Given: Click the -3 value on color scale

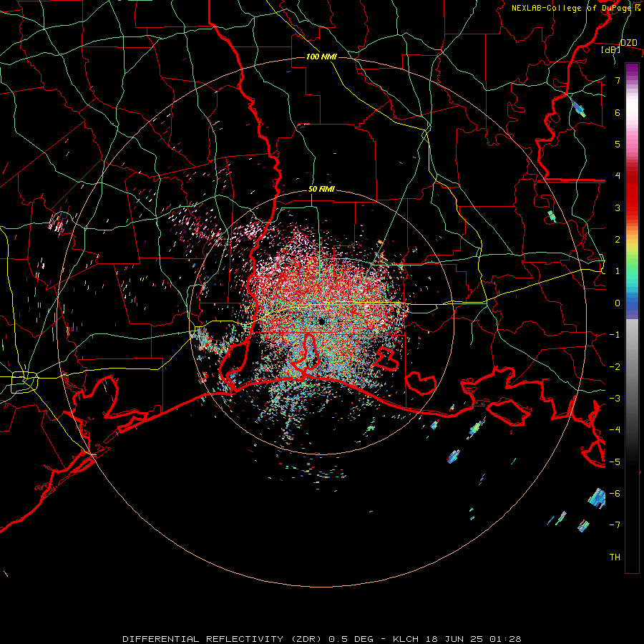Looking at the screenshot, I should coord(615,398).
